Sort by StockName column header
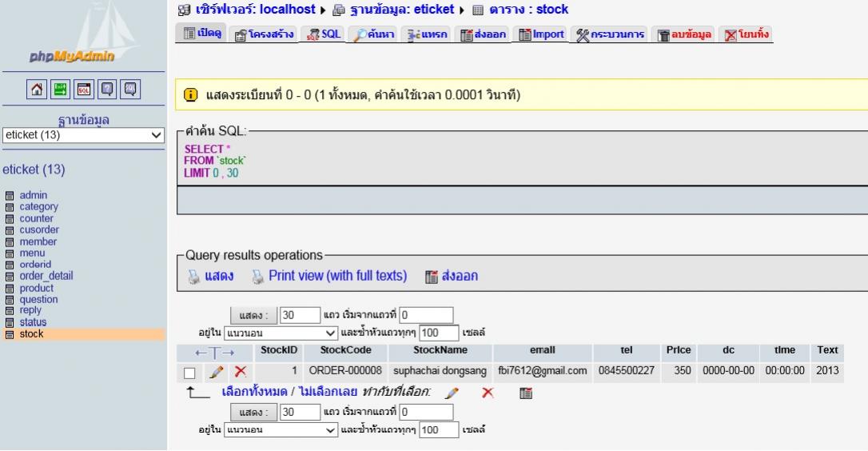The height and width of the screenshot is (451, 868). pos(440,350)
